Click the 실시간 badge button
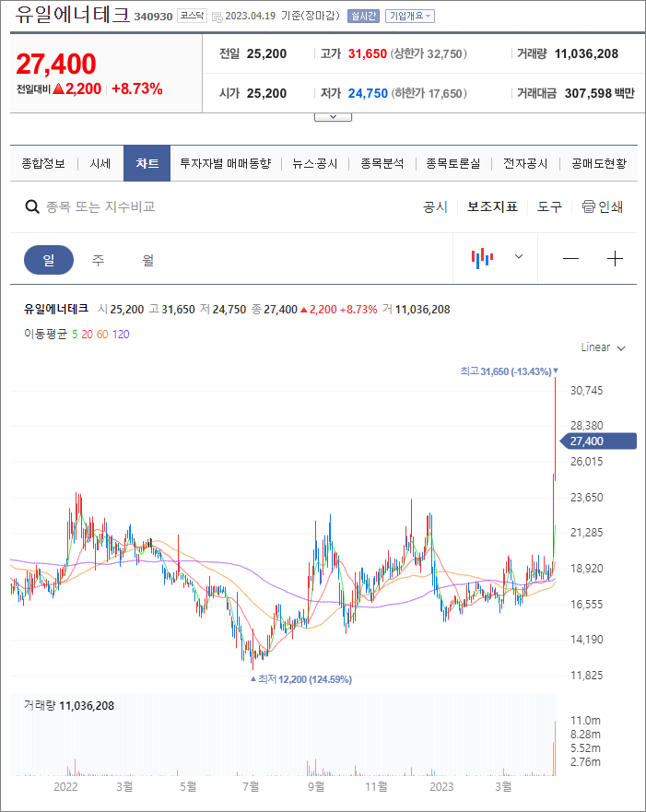The image size is (646, 812). (x=363, y=16)
